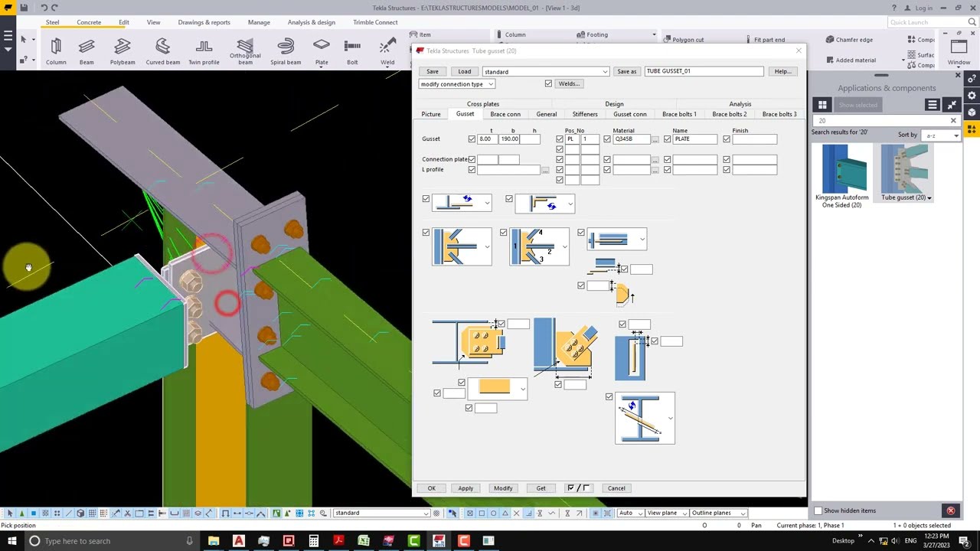Click the Gusset material Q345B field
Screen dimensions: 980x551
coord(632,139)
